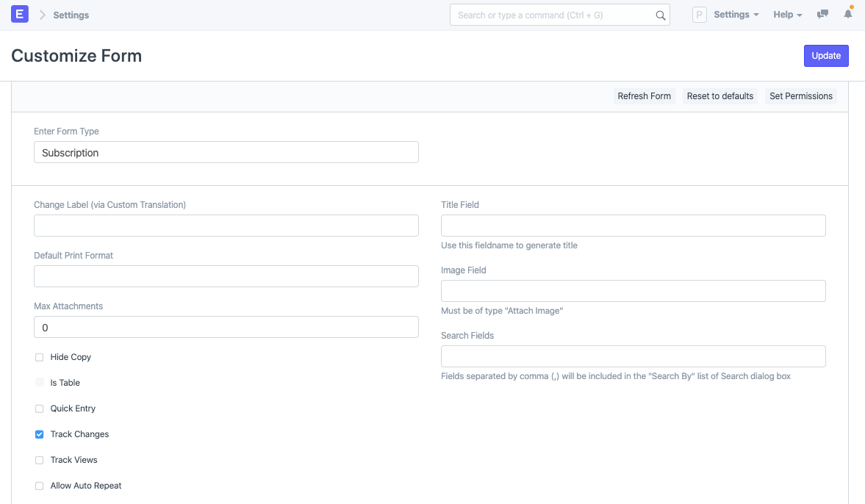Open the Settings dropdown menu

(736, 15)
